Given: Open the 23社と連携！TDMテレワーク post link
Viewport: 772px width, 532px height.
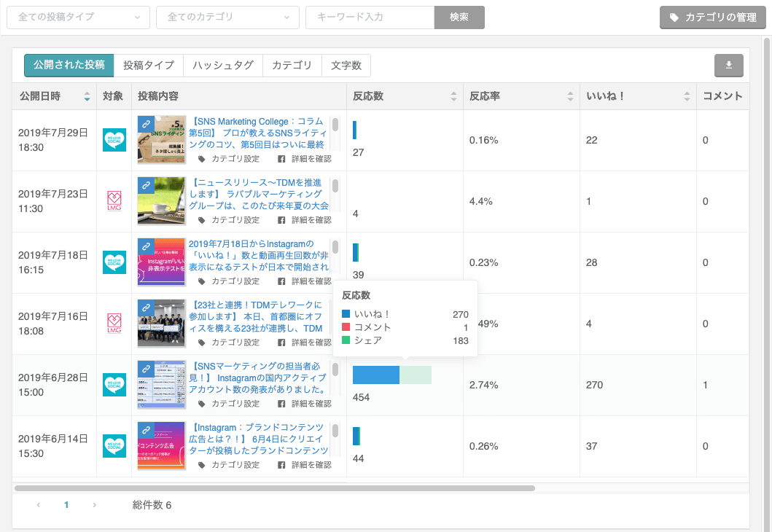Looking at the screenshot, I should pyautogui.click(x=256, y=316).
